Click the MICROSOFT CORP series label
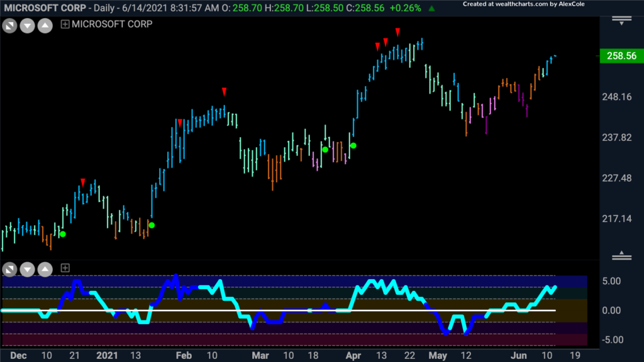The height and width of the screenshot is (362, 644). tap(112, 25)
